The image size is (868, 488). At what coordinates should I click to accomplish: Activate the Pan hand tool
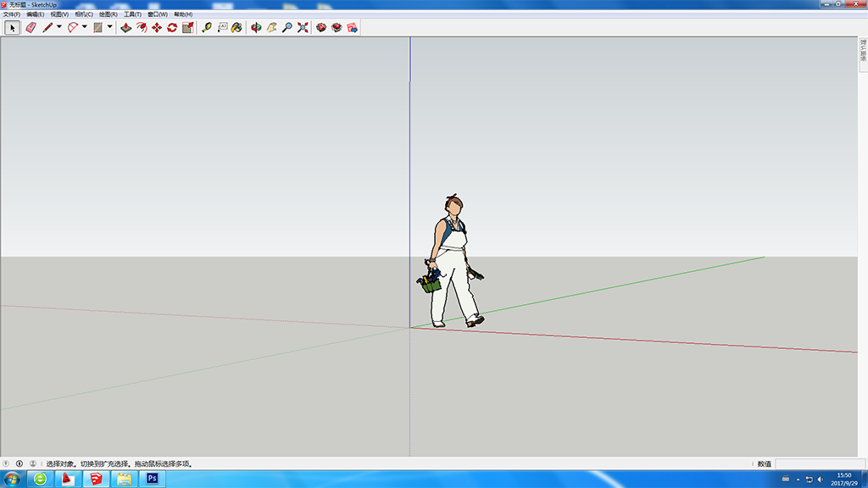[271, 27]
